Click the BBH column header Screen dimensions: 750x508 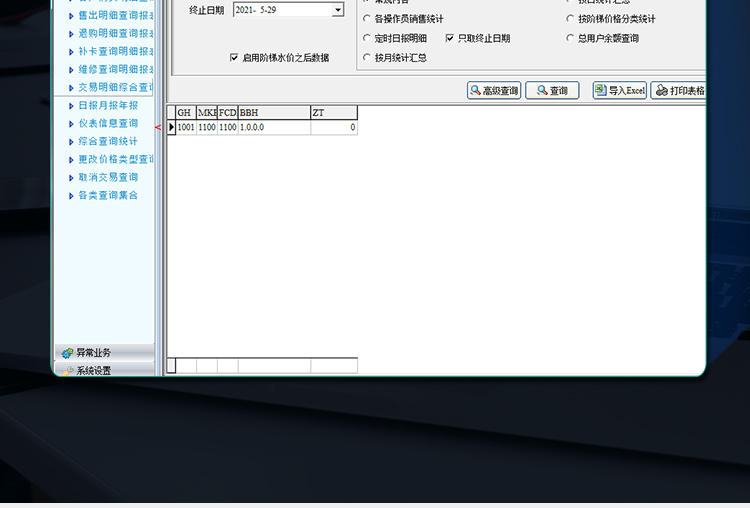coord(273,113)
